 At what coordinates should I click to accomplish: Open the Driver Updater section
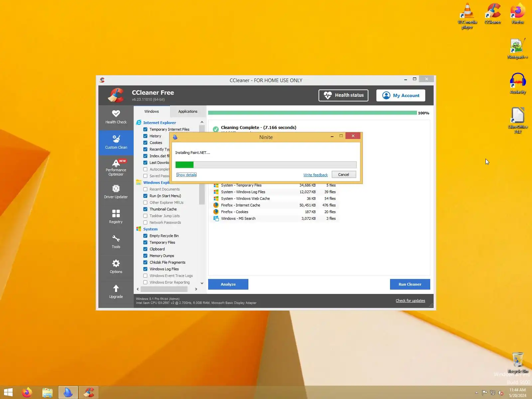tap(116, 193)
